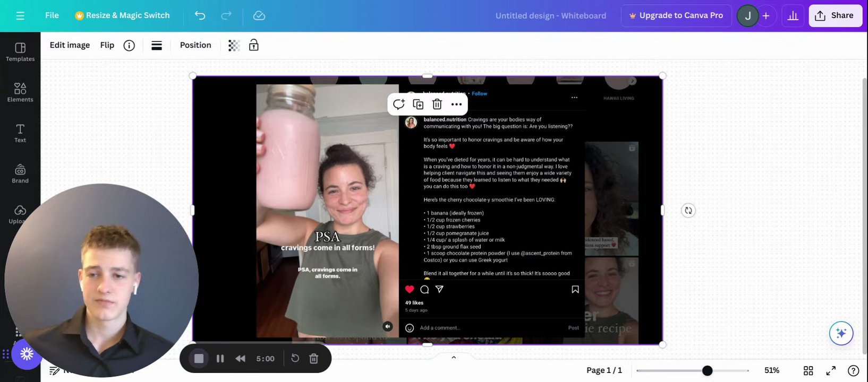Viewport: 868px width, 382px height.
Task: Open the help question mark
Action: [x=853, y=370]
